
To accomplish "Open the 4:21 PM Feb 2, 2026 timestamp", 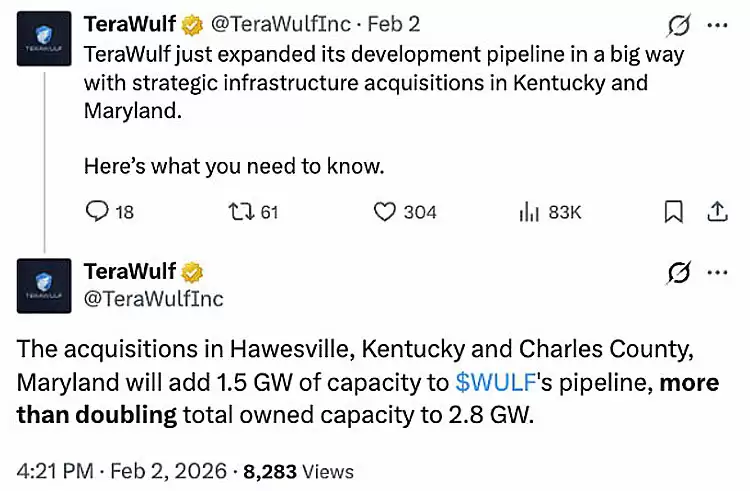I will (x=122, y=471).
